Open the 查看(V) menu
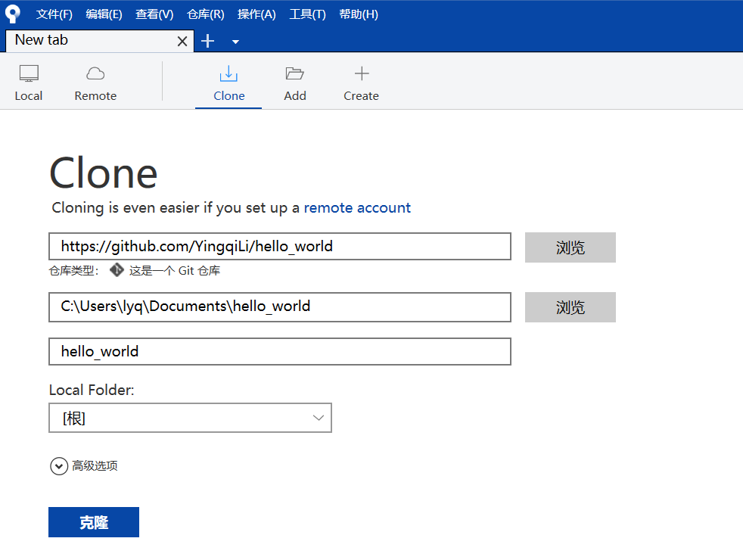Screen dimensions: 743x560 tap(154, 14)
